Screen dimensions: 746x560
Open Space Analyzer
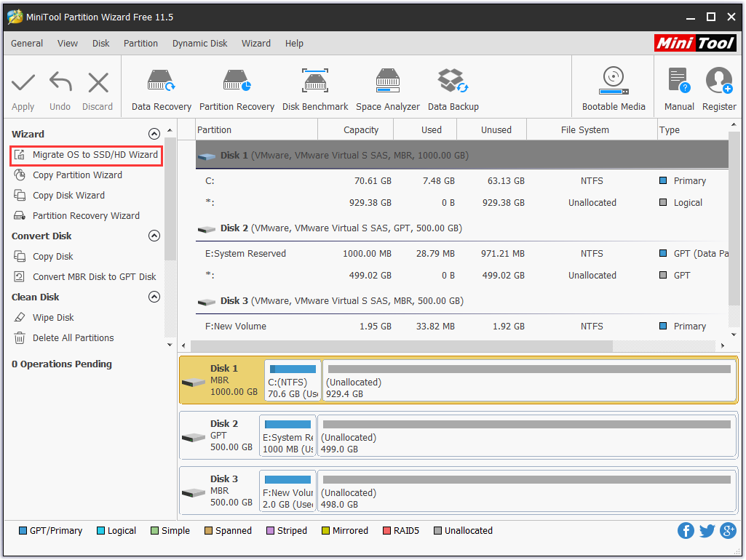388,90
